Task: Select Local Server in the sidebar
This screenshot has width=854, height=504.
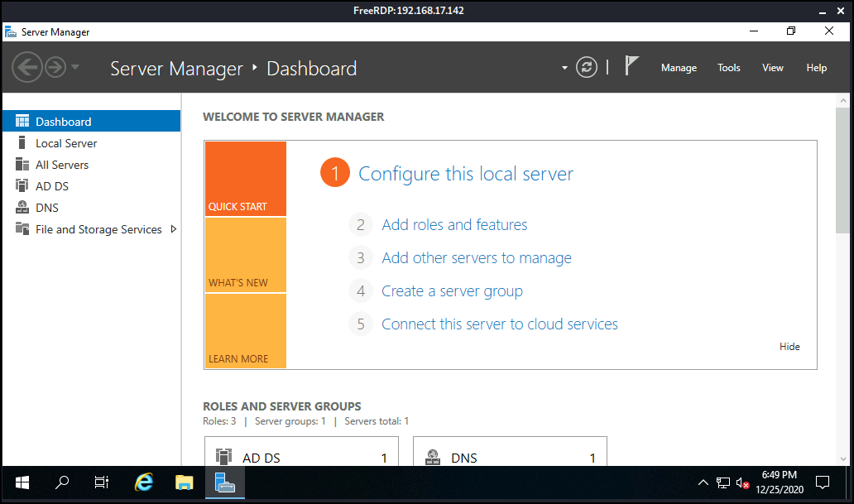Action: pos(92,142)
